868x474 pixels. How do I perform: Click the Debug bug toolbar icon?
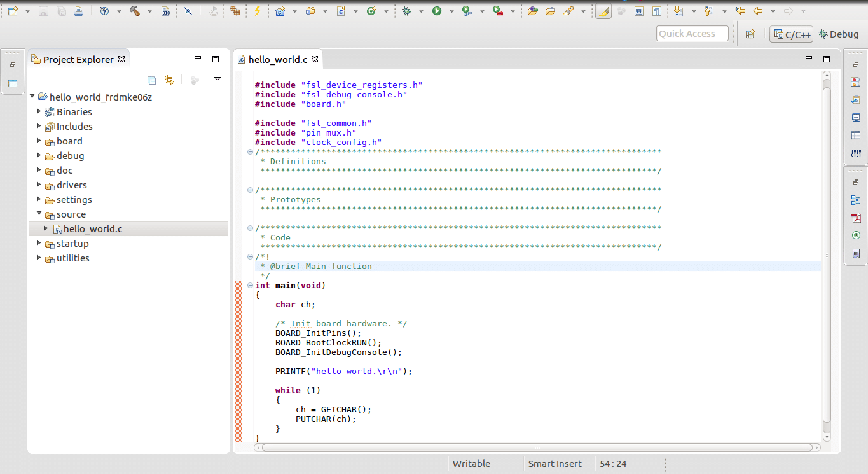point(406,11)
